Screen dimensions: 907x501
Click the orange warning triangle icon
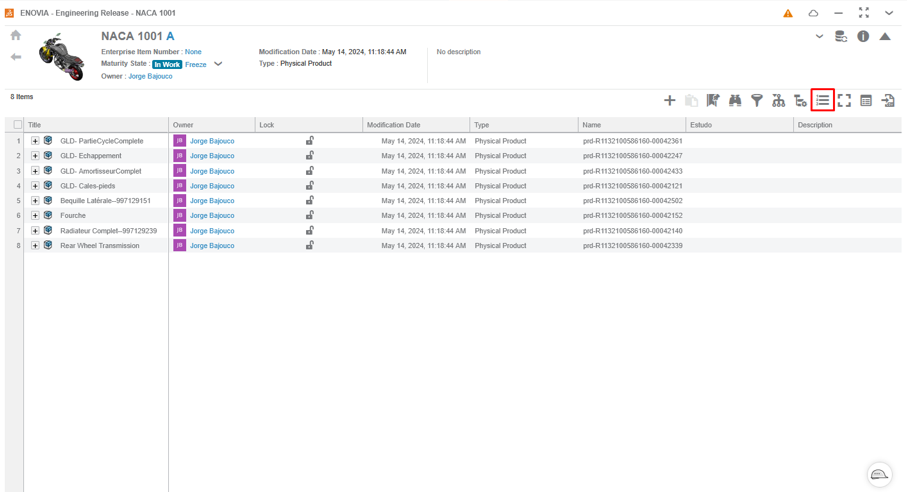tap(788, 14)
